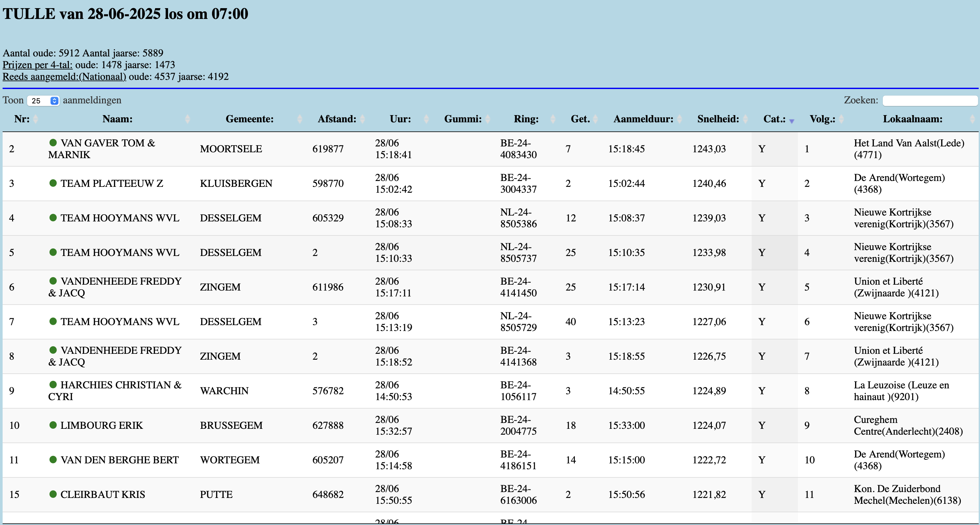Sort by Ring: column header

click(526, 119)
